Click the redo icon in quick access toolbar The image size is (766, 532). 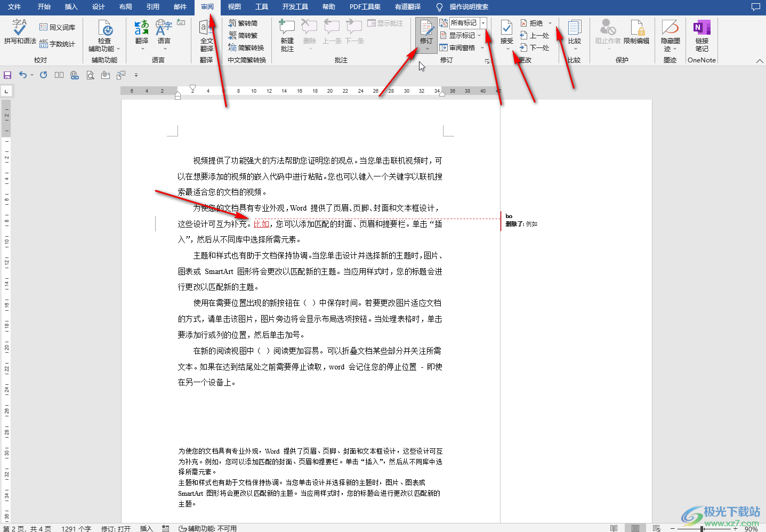44,75
